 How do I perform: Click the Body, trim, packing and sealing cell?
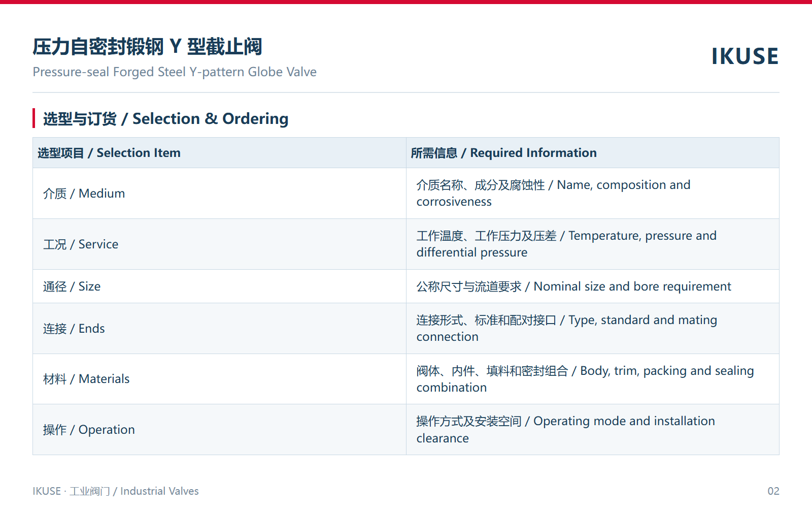593,379
